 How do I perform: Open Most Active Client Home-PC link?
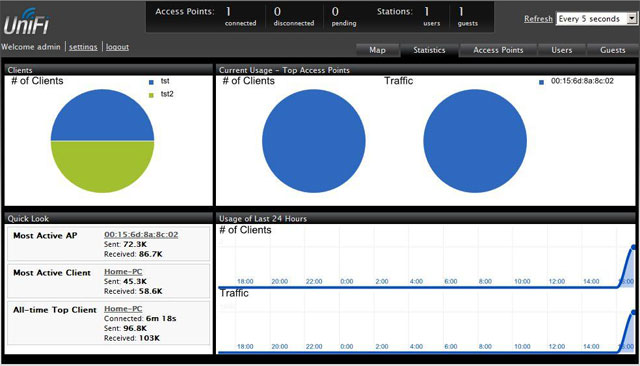coord(123,271)
